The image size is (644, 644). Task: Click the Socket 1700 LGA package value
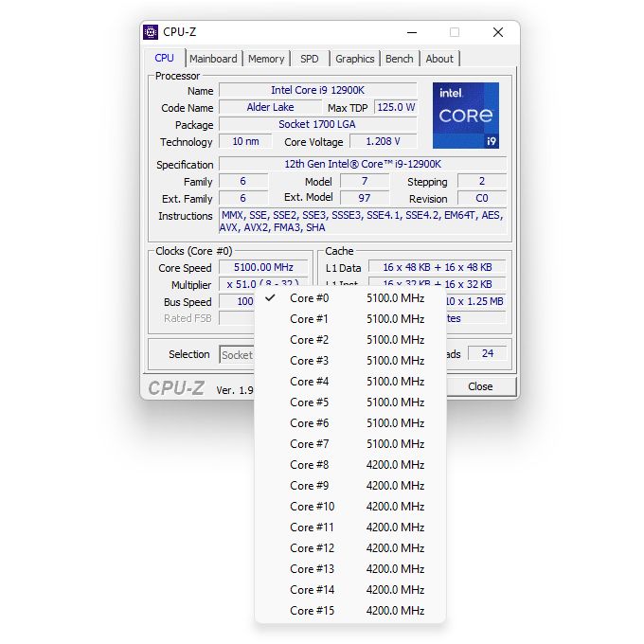click(318, 124)
